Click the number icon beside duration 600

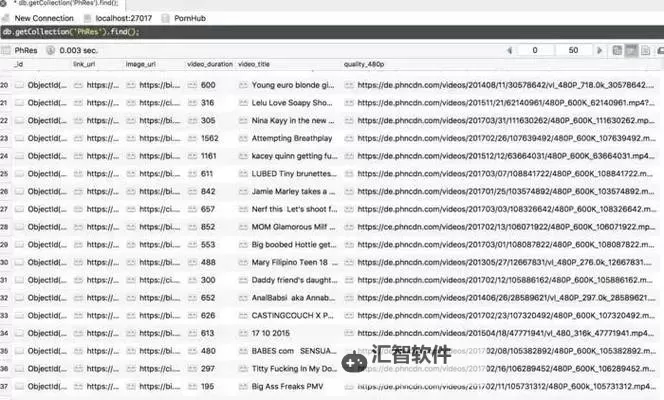[x=193, y=85]
